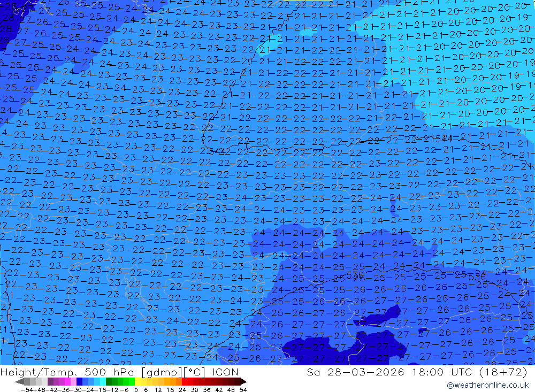Click the -54 legend scale value
Image resolution: width=535 pixels, height=392 pixels.
point(27,390)
